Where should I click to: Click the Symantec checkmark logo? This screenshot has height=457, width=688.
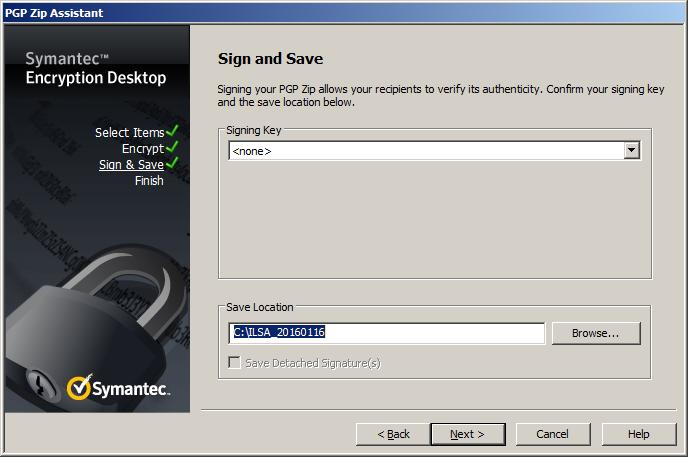click(x=79, y=387)
